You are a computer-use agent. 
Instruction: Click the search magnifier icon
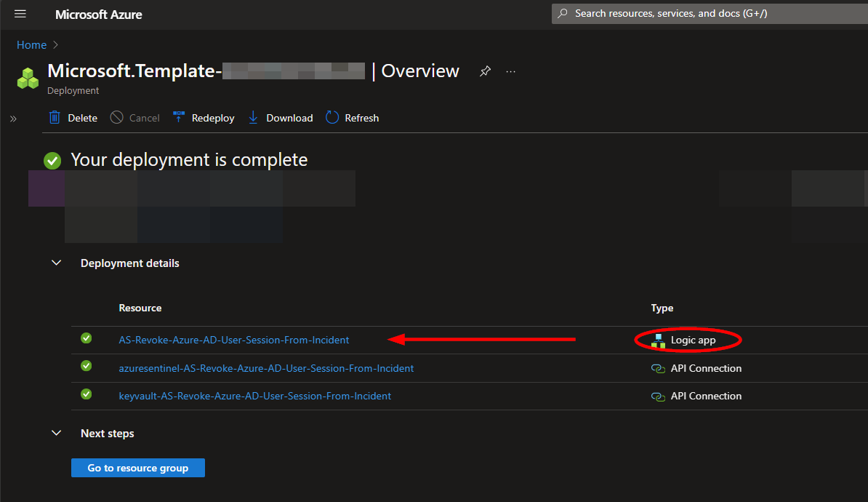563,13
